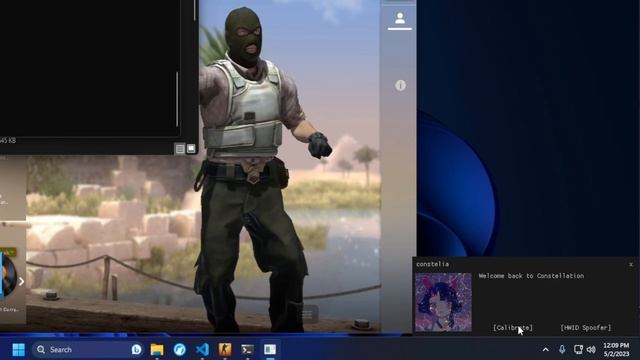Click the next arrow on the music kit carousel
Viewport: 640px width, 360px height.
point(21,281)
